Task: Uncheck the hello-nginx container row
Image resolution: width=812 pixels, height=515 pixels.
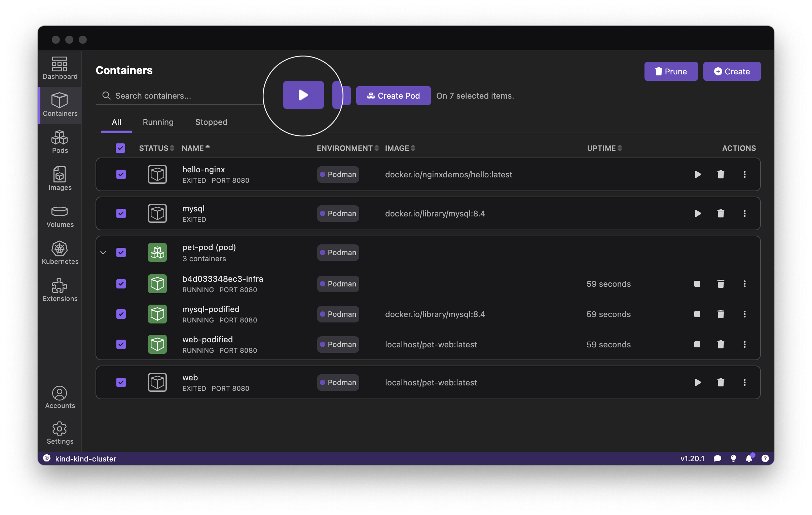Action: pos(121,174)
